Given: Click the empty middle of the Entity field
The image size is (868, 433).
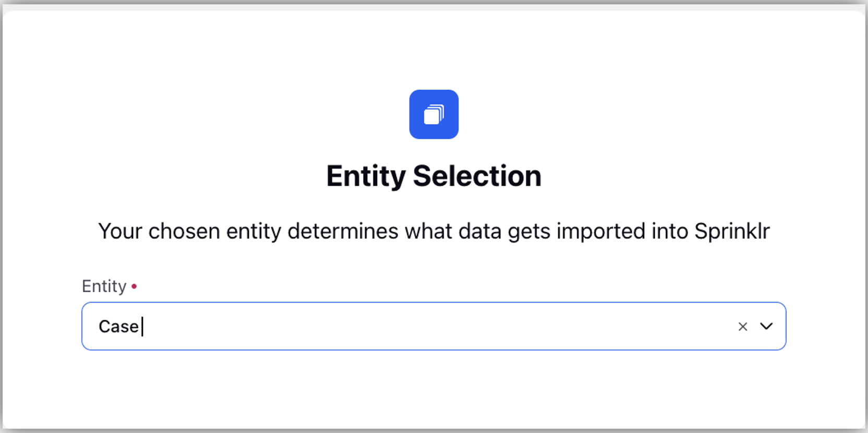Looking at the screenshot, I should click(x=433, y=326).
